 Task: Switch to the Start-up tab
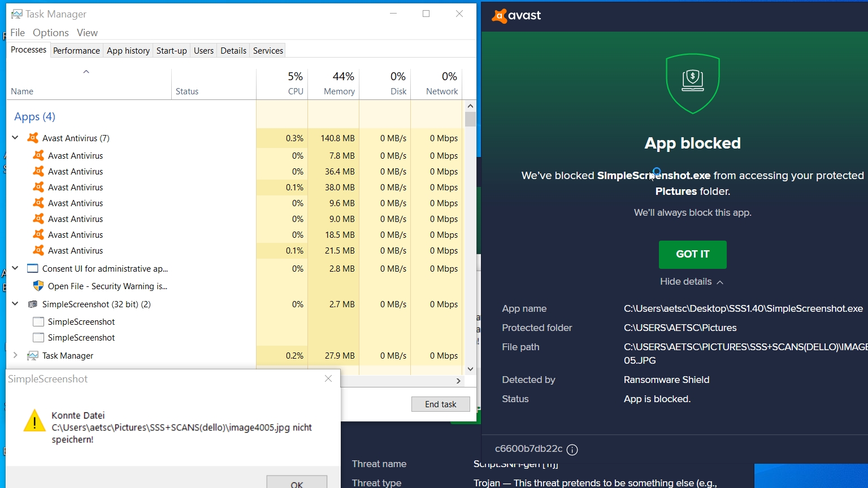pos(171,51)
